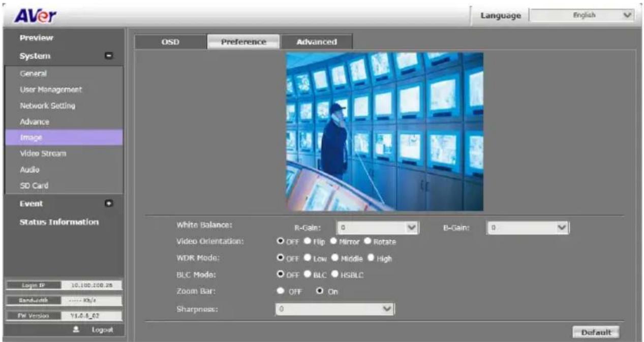Switch to the Preference tab
The width and height of the screenshot is (644, 342).
click(243, 42)
